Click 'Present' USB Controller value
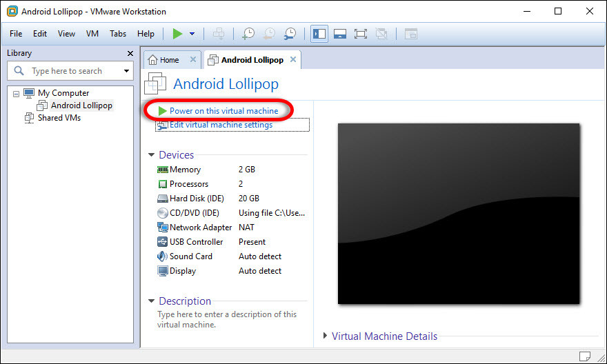Screen dimensions: 607x364 (x=252, y=242)
